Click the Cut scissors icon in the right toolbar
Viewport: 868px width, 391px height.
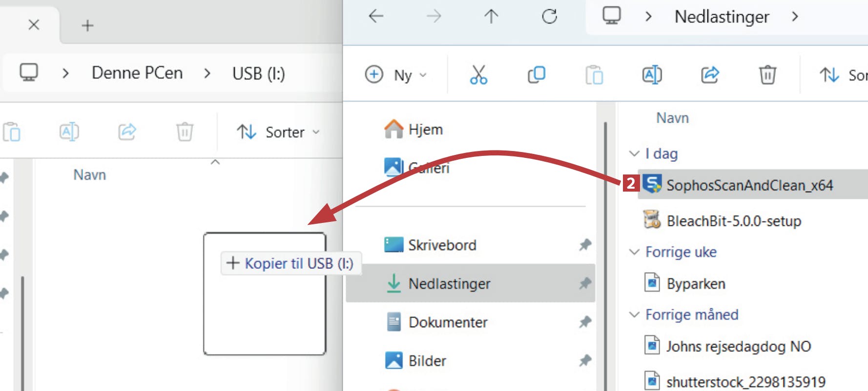click(x=478, y=75)
